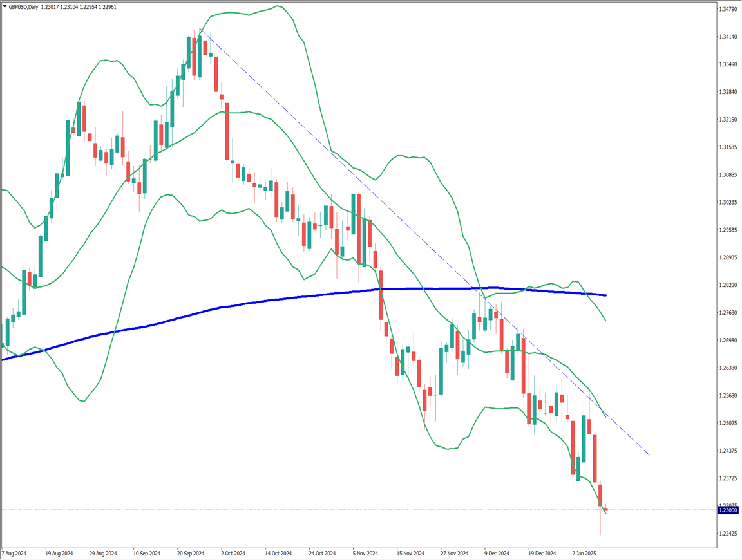The image size is (742, 560).
Task: Click the 1.30885 price scale label
Action: 728,175
